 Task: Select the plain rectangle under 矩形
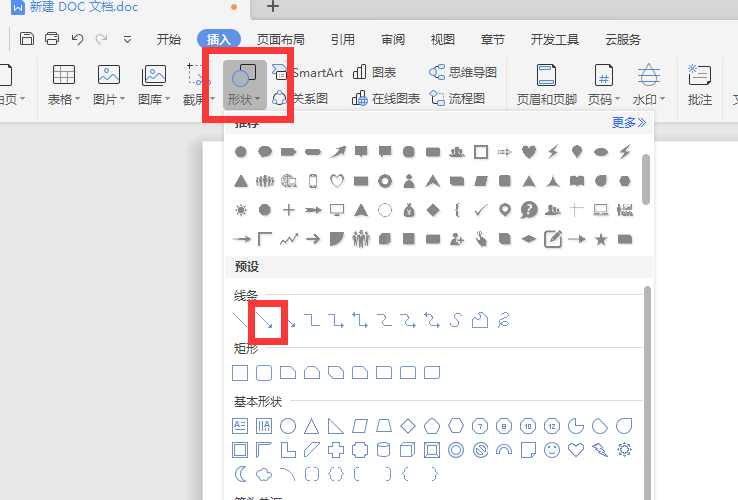click(x=240, y=373)
